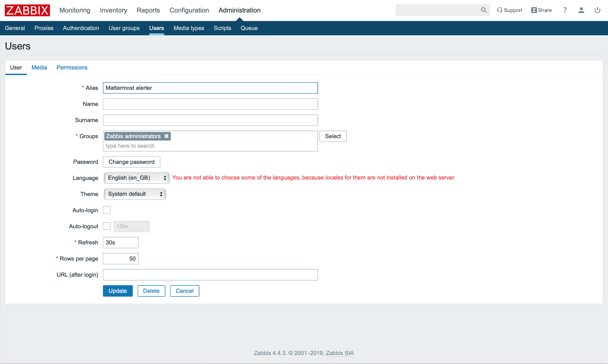Open the Configuration menu
Viewport: 608px width, 364px height.
click(189, 10)
